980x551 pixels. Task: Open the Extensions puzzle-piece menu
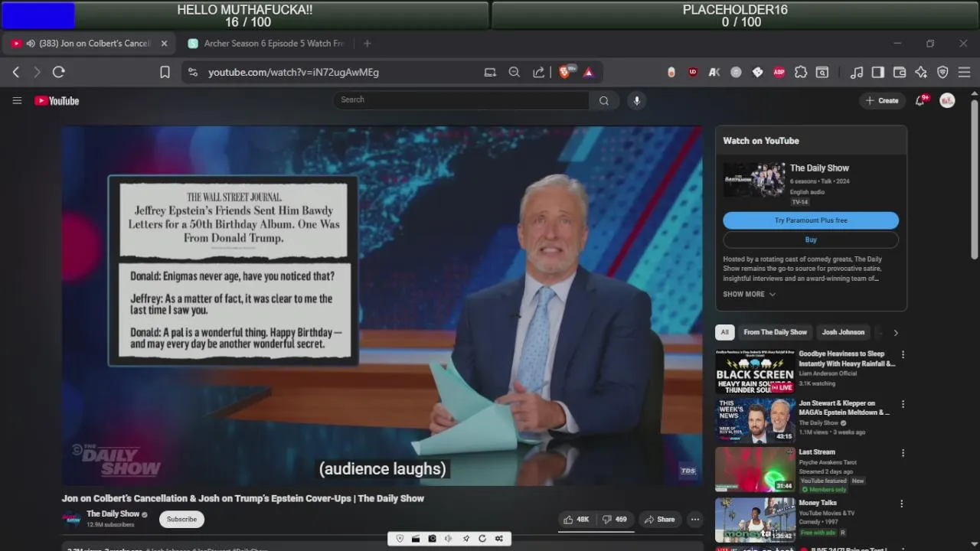point(801,72)
